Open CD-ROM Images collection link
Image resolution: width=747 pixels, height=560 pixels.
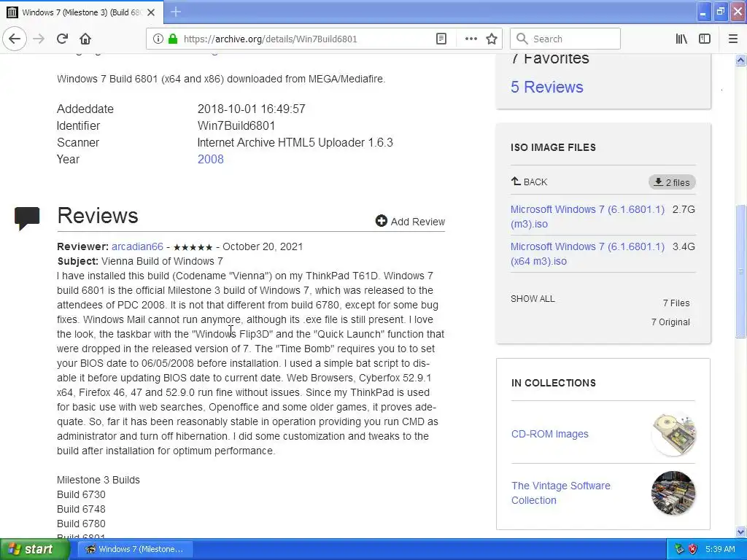click(x=550, y=434)
